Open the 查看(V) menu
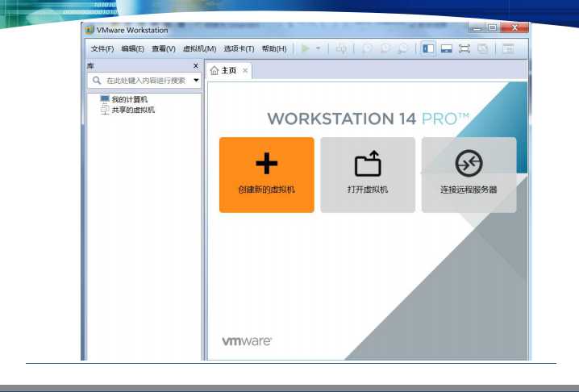The width and height of the screenshot is (579, 392). pyautogui.click(x=164, y=48)
